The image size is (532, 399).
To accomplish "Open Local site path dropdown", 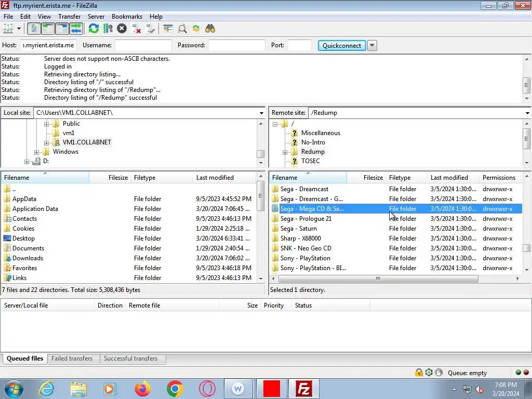I will pos(261,113).
